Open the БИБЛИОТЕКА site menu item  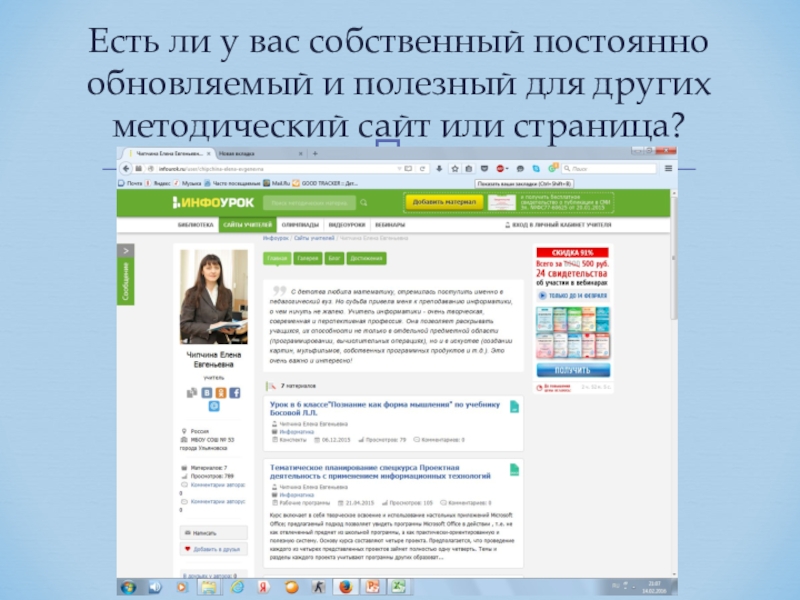click(x=195, y=225)
